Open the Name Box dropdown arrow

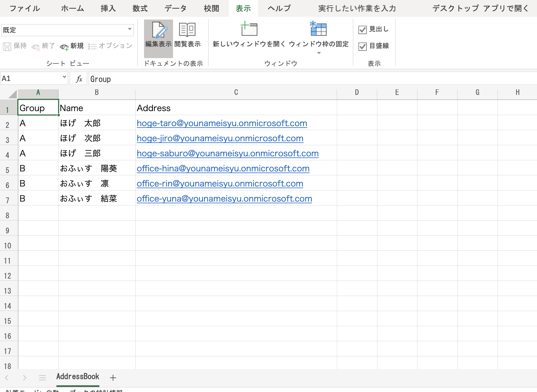click(x=64, y=78)
